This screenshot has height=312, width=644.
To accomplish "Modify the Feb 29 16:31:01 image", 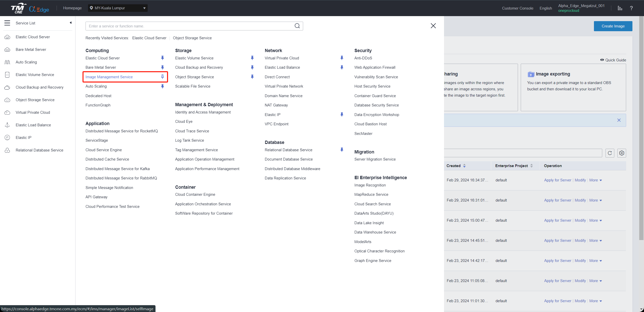I will point(580,200).
